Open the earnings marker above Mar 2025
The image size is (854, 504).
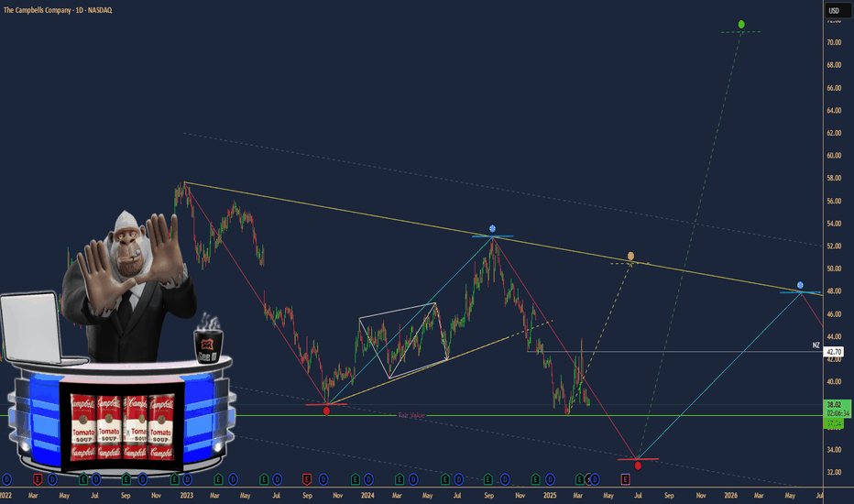click(579, 479)
